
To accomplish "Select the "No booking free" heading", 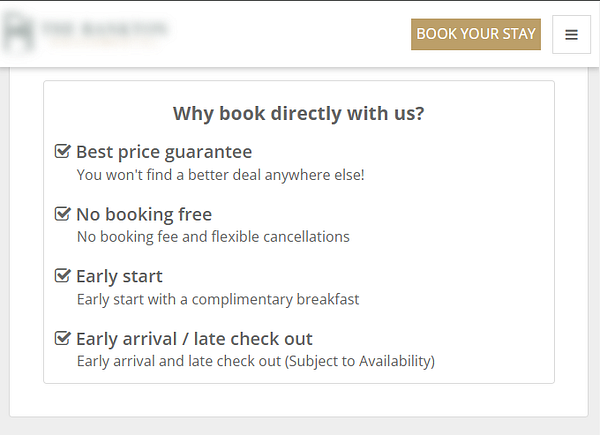I will (144, 214).
